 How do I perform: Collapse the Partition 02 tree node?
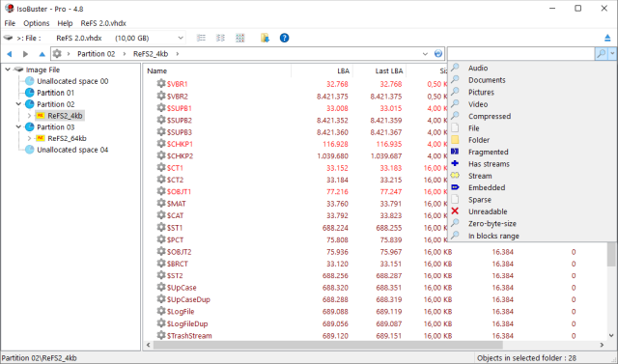(x=18, y=104)
